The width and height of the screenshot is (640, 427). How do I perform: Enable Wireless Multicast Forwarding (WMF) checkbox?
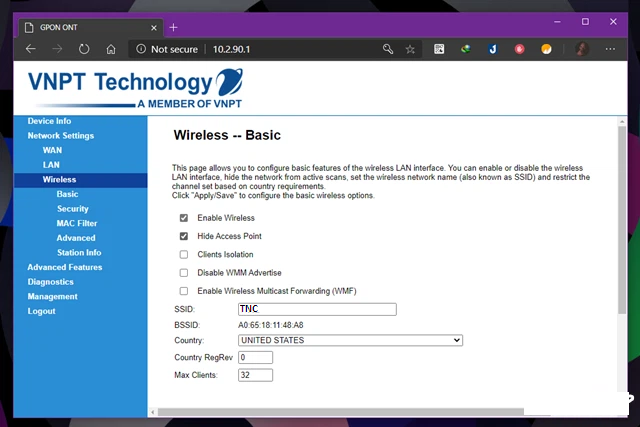pyautogui.click(x=184, y=291)
